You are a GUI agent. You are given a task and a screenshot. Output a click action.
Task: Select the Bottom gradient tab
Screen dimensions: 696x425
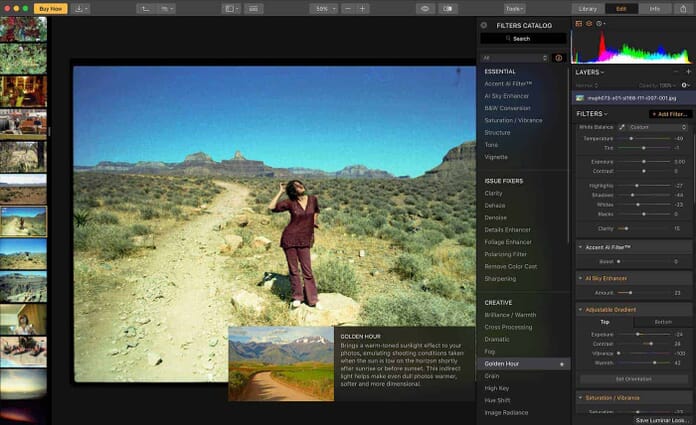pyautogui.click(x=663, y=322)
